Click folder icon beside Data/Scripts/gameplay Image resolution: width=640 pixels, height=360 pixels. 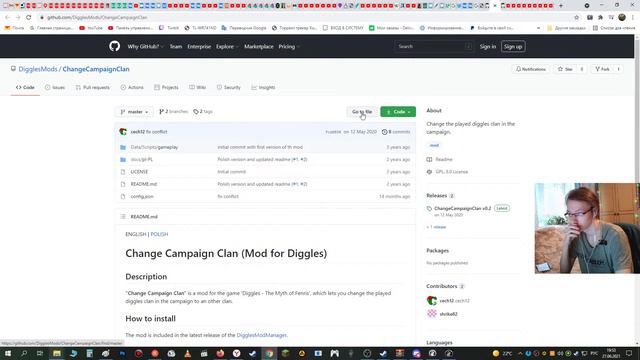[123, 147]
